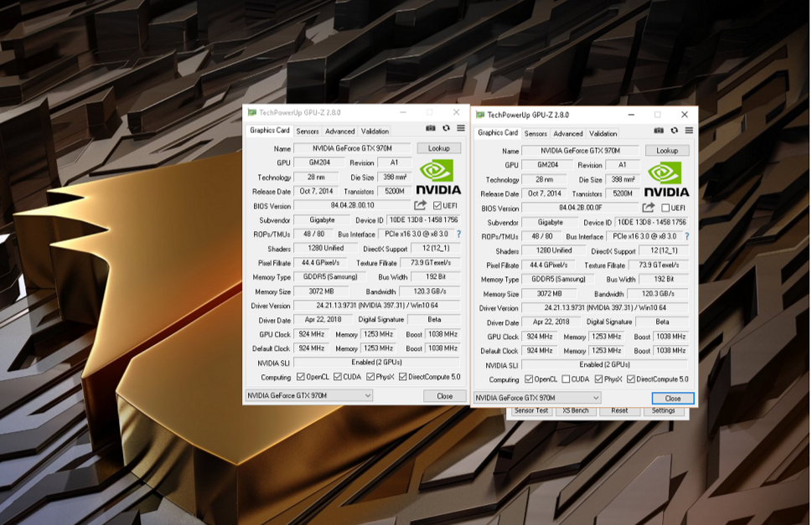Click BIOS export share icon in right window
Screen dimensions: 812x525
(x=649, y=208)
